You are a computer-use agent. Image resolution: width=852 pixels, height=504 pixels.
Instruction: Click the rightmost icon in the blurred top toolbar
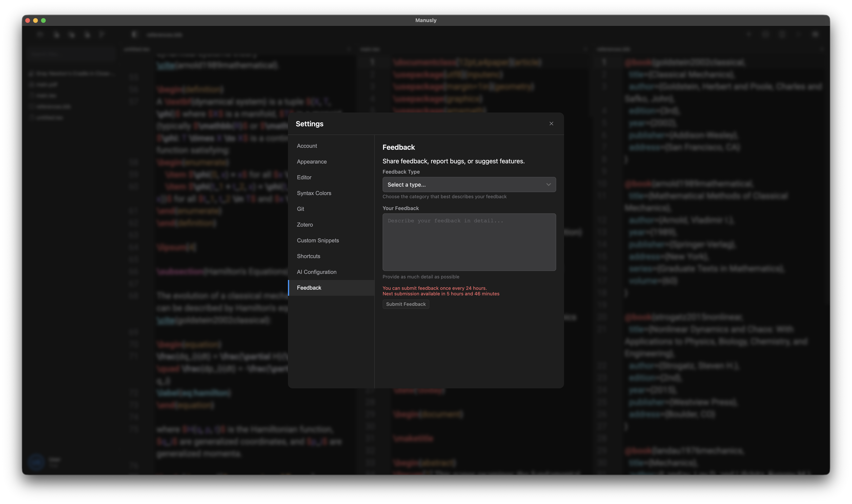click(815, 34)
